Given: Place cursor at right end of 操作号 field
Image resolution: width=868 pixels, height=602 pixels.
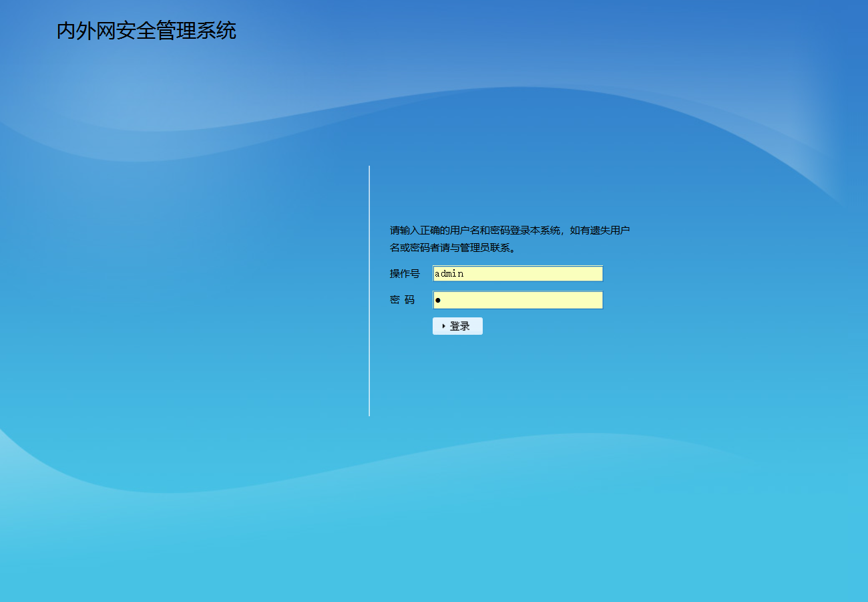Looking at the screenshot, I should pyautogui.click(x=598, y=274).
